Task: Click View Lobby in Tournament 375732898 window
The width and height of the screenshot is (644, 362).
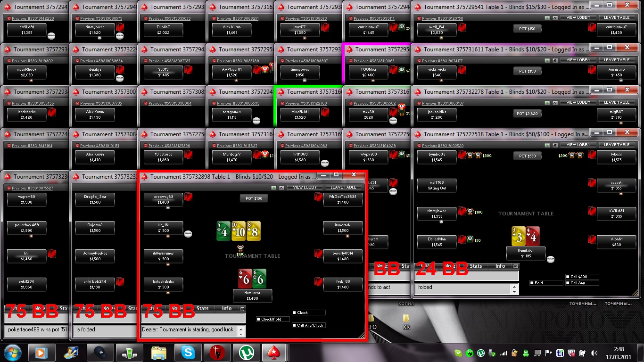Action: [x=305, y=187]
